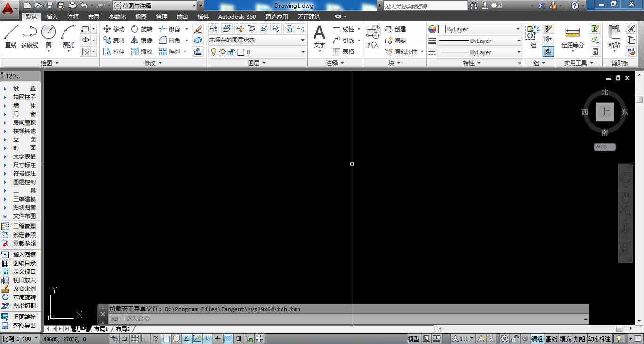
Task: Expand the 修改 panel
Action: click(153, 63)
